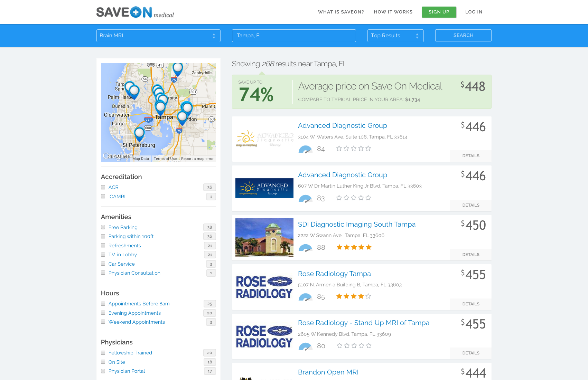
Task: Open Details for Rose Radiology Tampa
Action: pyautogui.click(x=471, y=304)
